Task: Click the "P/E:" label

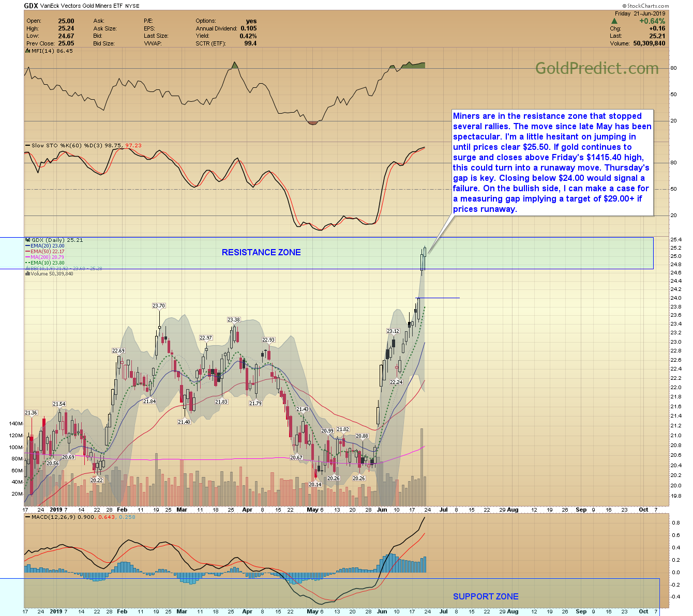Action: click(148, 21)
